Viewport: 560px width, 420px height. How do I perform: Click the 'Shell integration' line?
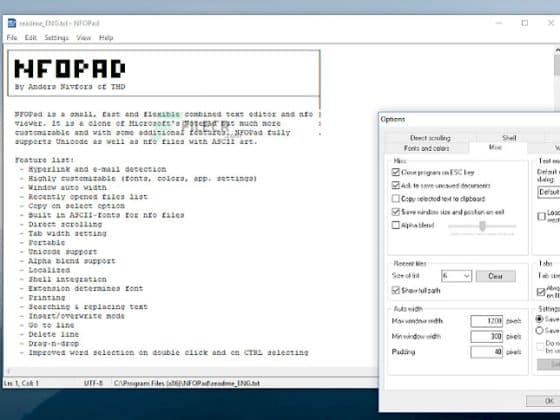pos(68,279)
